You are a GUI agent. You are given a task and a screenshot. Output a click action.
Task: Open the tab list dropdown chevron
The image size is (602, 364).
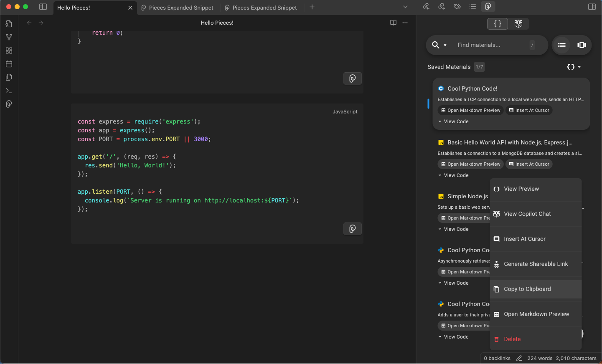pyautogui.click(x=405, y=7)
